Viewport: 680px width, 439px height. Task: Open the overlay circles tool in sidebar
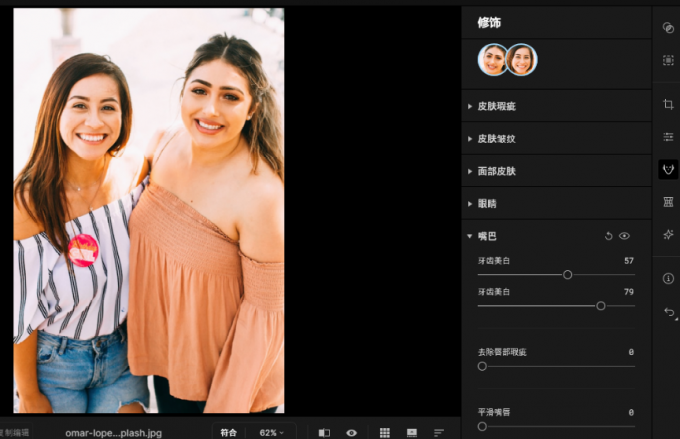(x=668, y=28)
